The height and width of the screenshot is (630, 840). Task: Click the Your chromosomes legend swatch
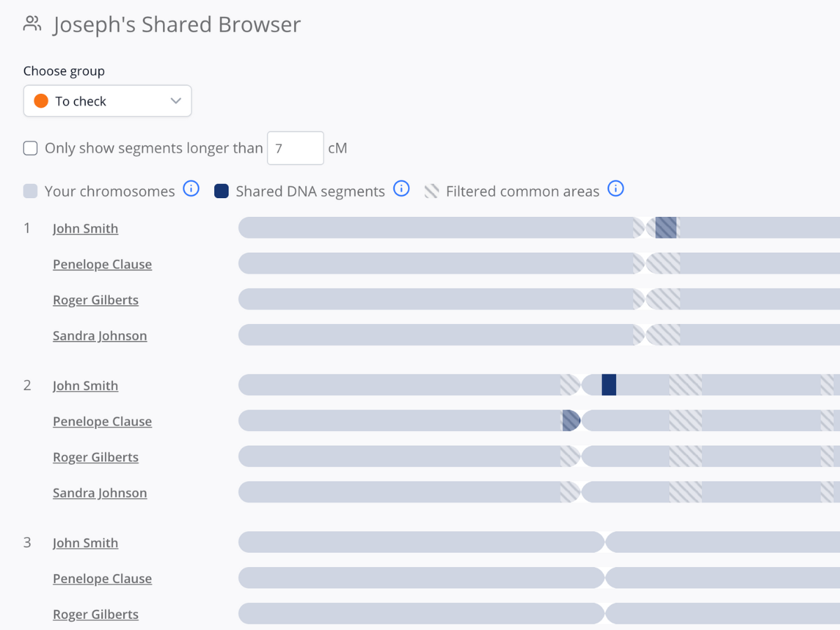(x=31, y=190)
